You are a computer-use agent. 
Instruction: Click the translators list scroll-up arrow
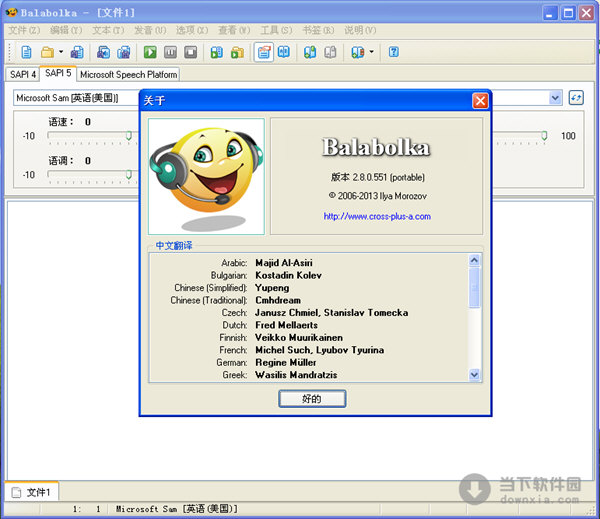474,261
